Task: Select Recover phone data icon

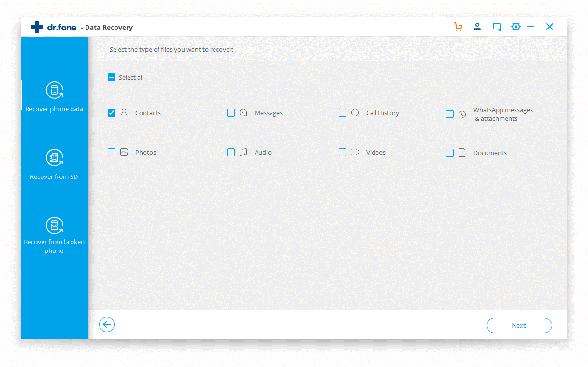Action: [54, 90]
